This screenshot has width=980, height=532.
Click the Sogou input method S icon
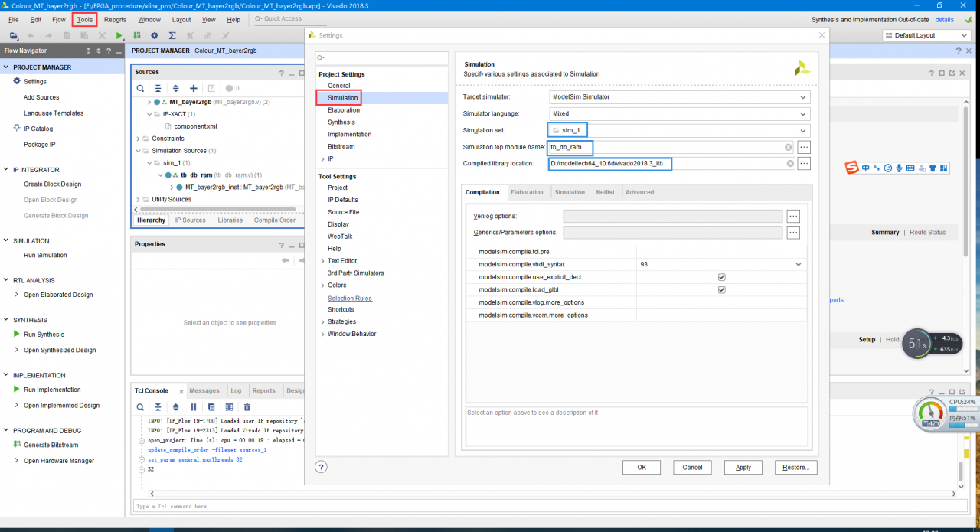click(x=851, y=168)
